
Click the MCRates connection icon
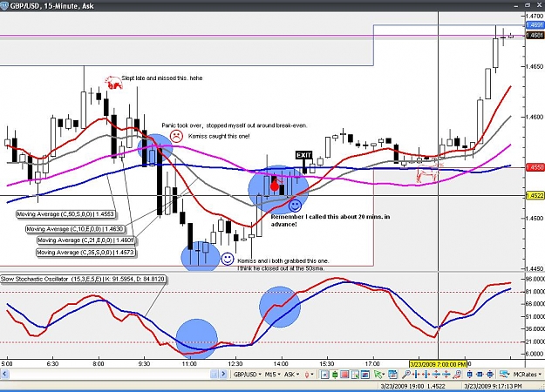pos(504,375)
